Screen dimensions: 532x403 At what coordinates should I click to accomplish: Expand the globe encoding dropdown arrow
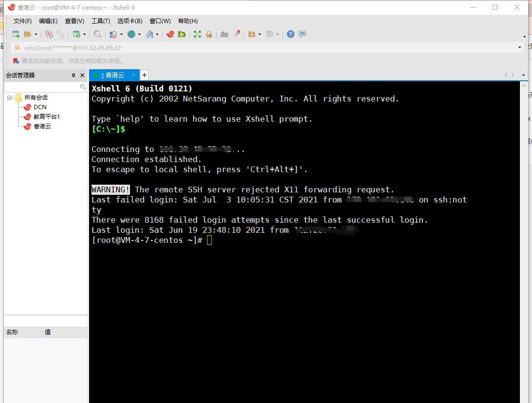pyautogui.click(x=140, y=34)
